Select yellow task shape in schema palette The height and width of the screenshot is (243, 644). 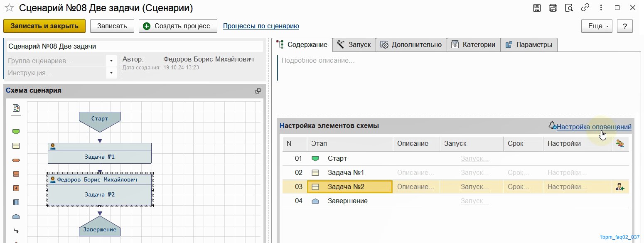click(16, 146)
